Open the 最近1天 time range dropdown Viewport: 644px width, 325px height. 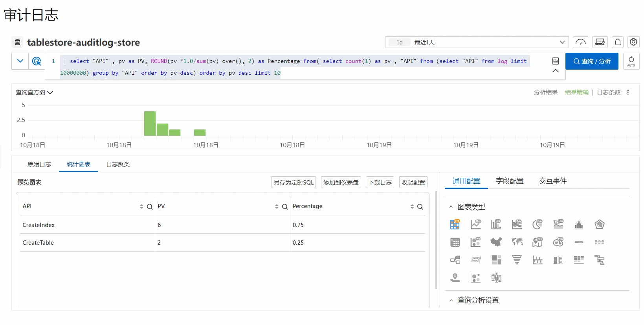tap(477, 42)
